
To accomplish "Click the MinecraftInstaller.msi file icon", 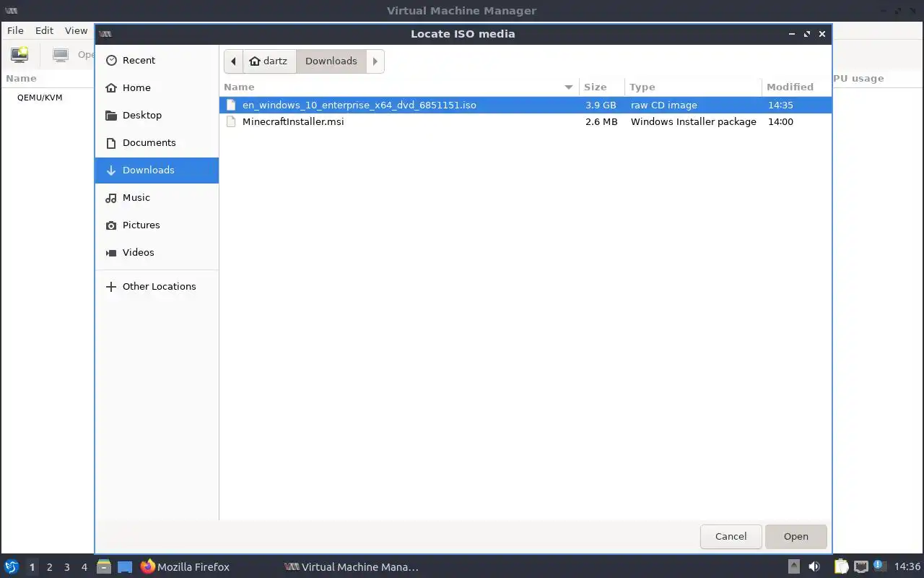I will (231, 121).
